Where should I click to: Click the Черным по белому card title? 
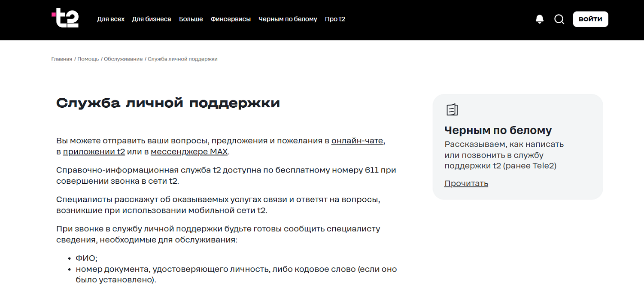tap(498, 130)
